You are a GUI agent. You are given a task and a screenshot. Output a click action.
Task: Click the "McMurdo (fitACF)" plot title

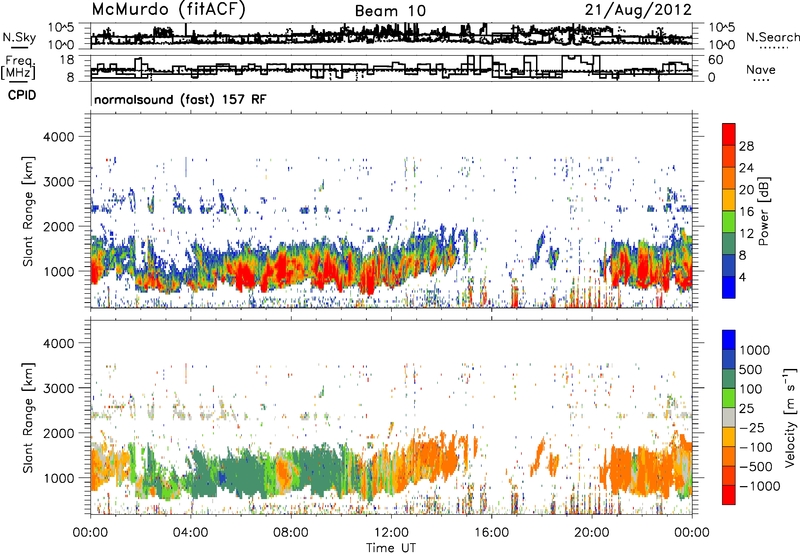pyautogui.click(x=168, y=10)
